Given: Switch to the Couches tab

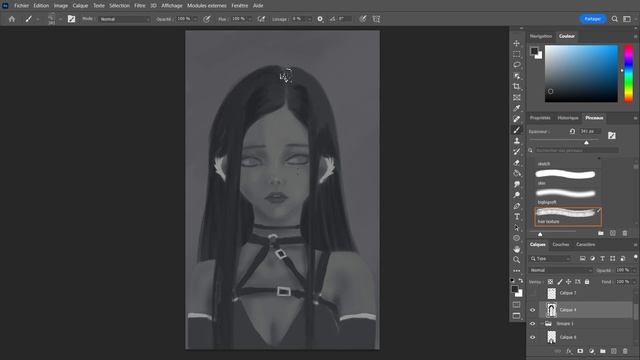Looking at the screenshot, I should [561, 244].
